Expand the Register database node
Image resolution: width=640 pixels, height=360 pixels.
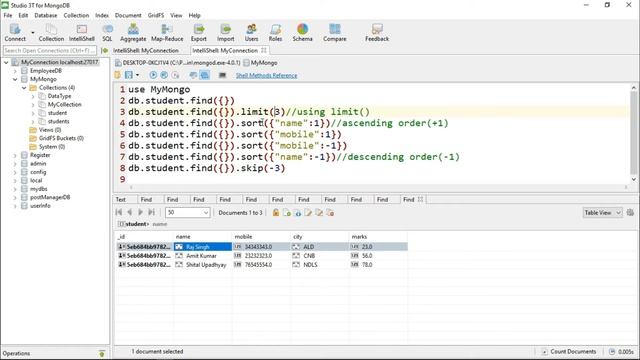coord(16,156)
